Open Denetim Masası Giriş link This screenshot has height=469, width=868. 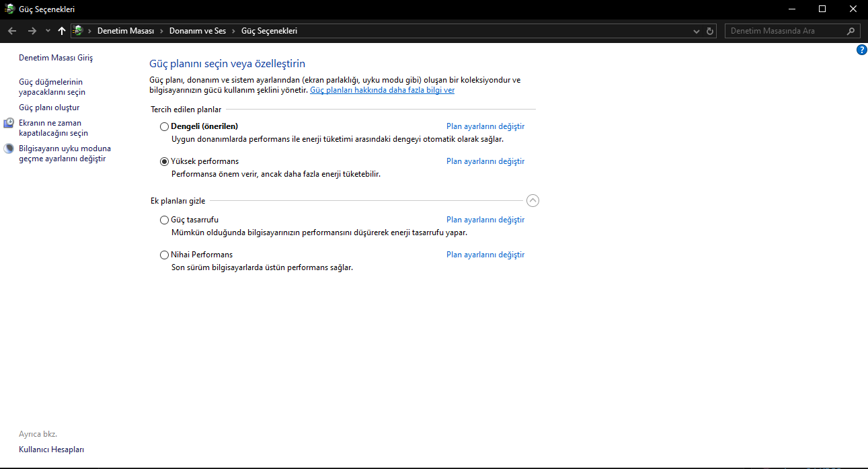pyautogui.click(x=56, y=58)
